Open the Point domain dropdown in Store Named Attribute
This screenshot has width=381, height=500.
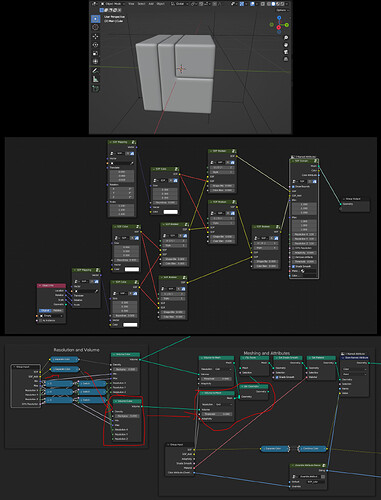click(355, 374)
